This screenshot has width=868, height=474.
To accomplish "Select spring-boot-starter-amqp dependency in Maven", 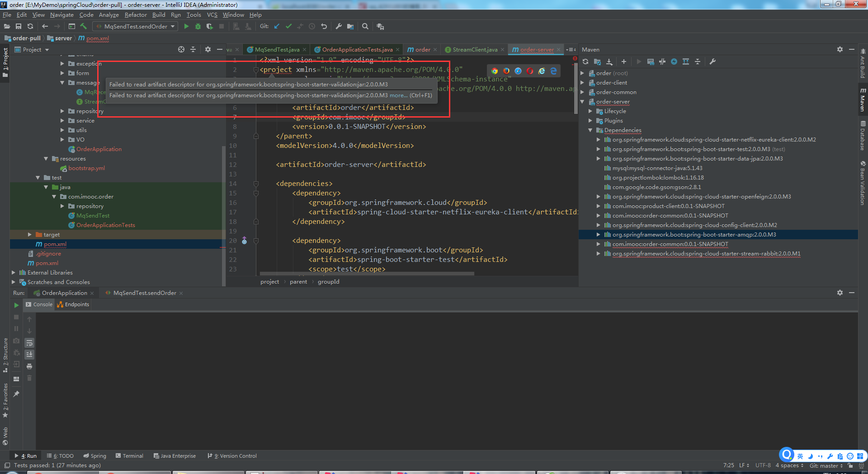I will (694, 235).
